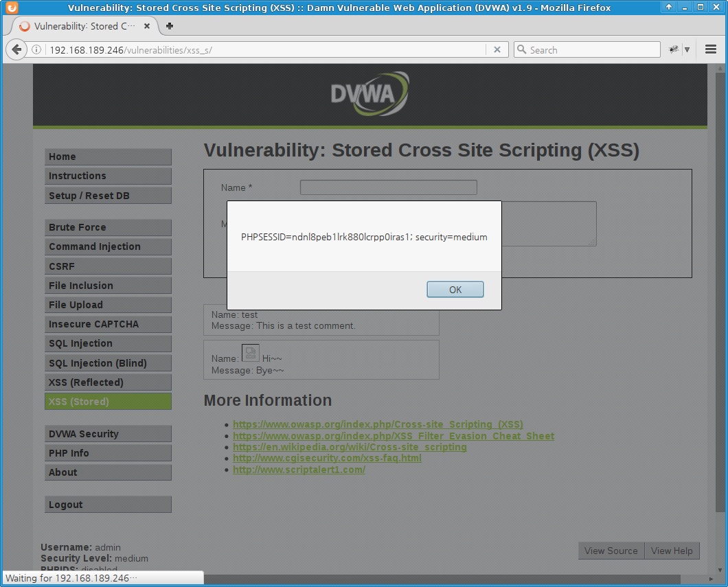Open Wikipedia Cross-site scripting link
This screenshot has height=587, width=728.
point(350,447)
